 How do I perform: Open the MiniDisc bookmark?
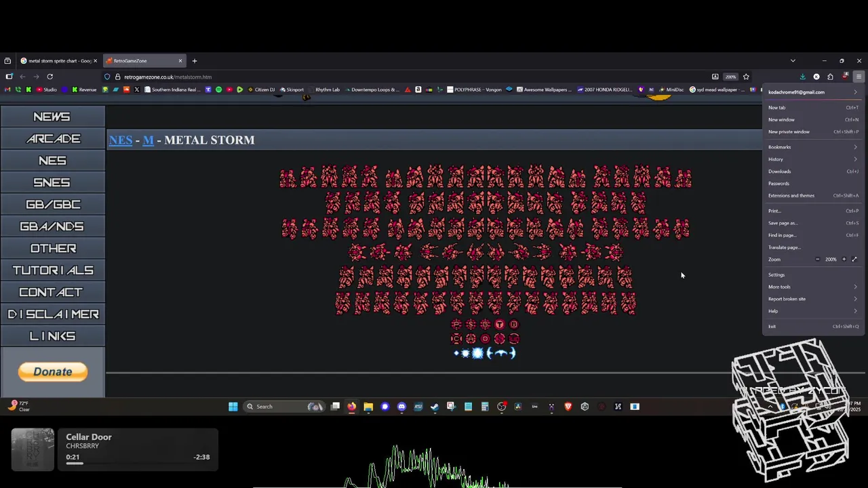[671, 89]
